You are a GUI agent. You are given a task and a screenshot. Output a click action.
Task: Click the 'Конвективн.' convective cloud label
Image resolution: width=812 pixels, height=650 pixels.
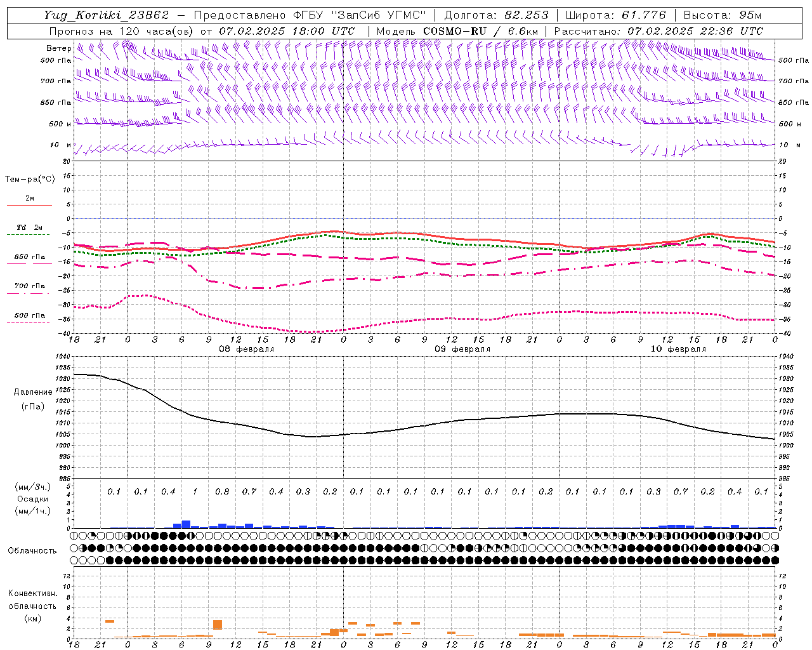(32, 594)
